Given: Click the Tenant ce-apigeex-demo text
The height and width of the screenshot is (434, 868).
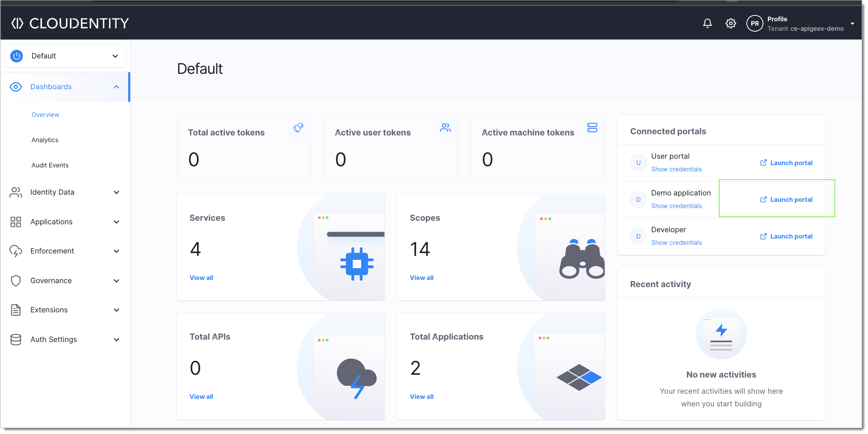Looking at the screenshot, I should 806,29.
